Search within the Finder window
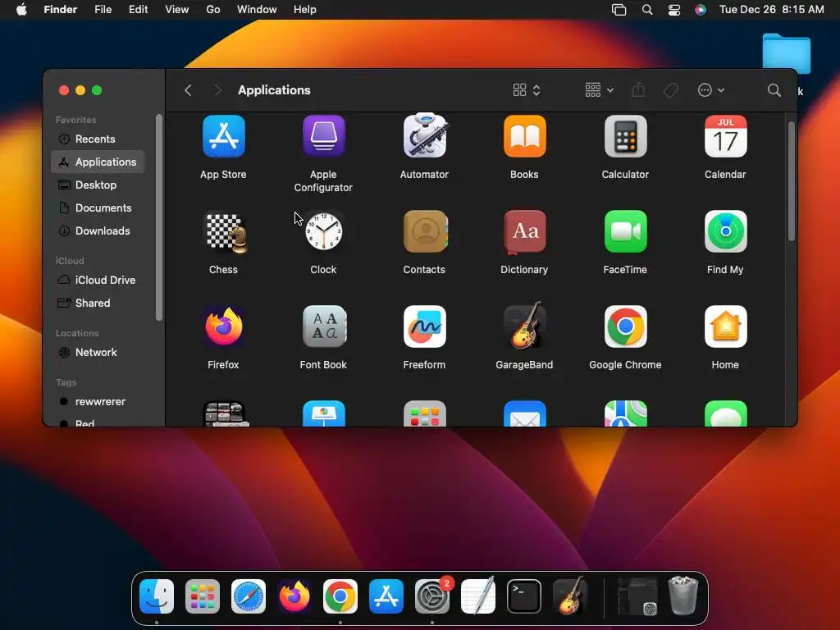The image size is (840, 630). point(774,90)
